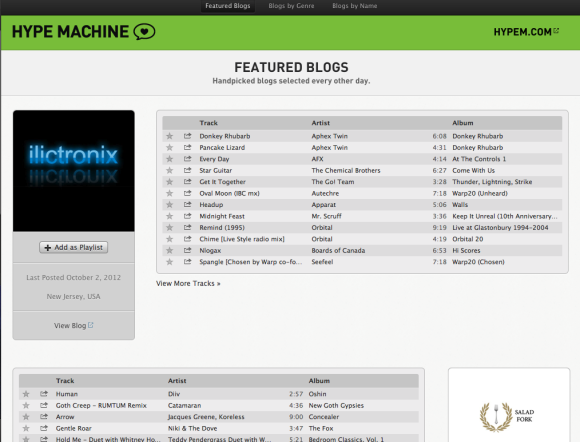Toggle star for Human by Diiv
Image resolution: width=580 pixels, height=442 pixels.
coord(26,394)
